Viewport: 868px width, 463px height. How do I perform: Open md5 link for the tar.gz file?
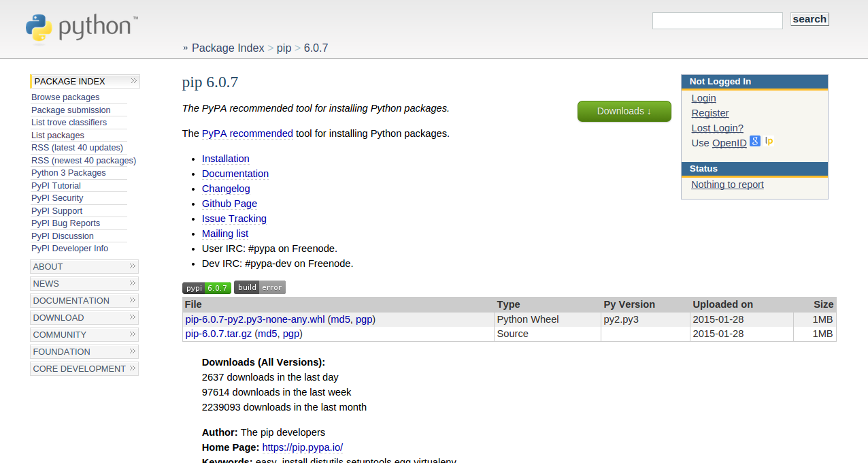coord(267,334)
